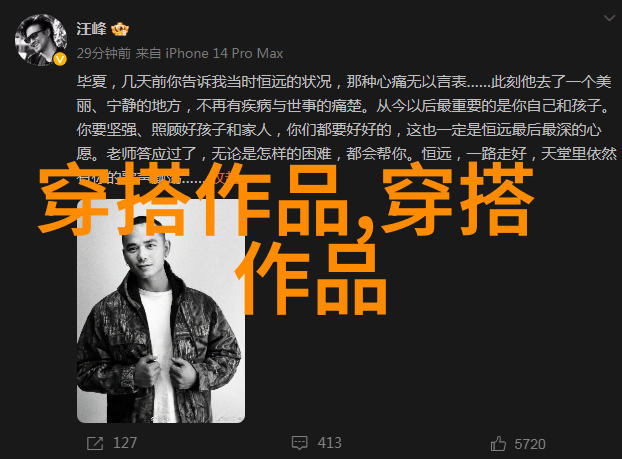Collapse post using red 收起 link
Image resolution: width=622 pixels, height=459 pixels.
pyautogui.click(x=223, y=177)
